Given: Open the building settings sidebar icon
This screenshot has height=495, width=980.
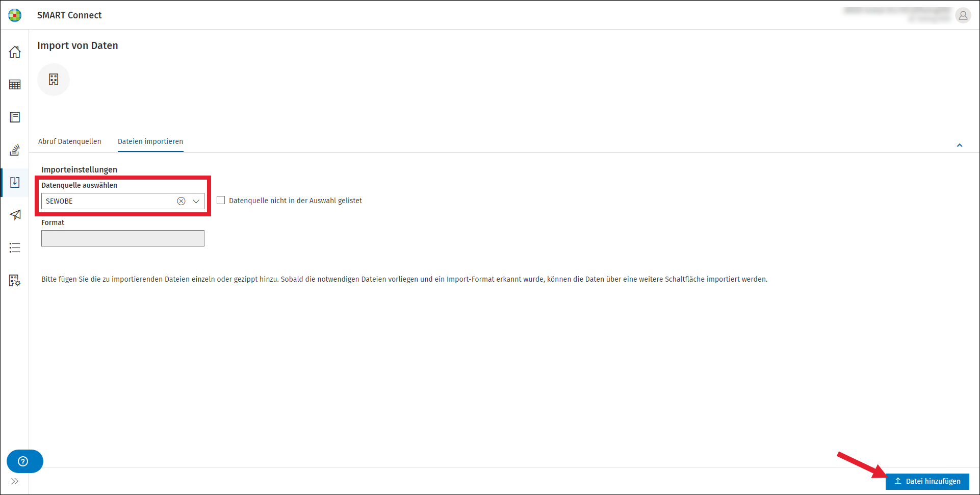Looking at the screenshot, I should tap(15, 280).
